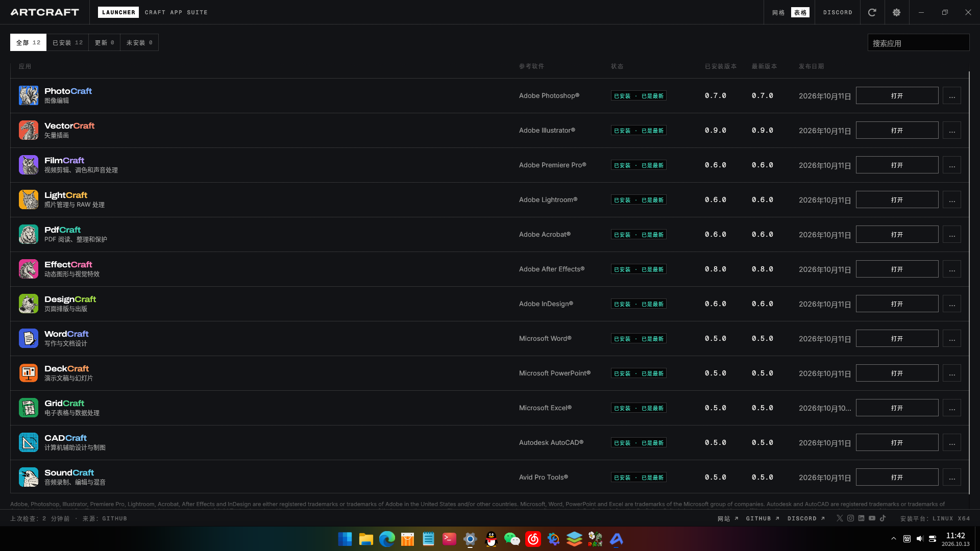
Task: Click the SoundCraft app icon
Action: click(29, 477)
